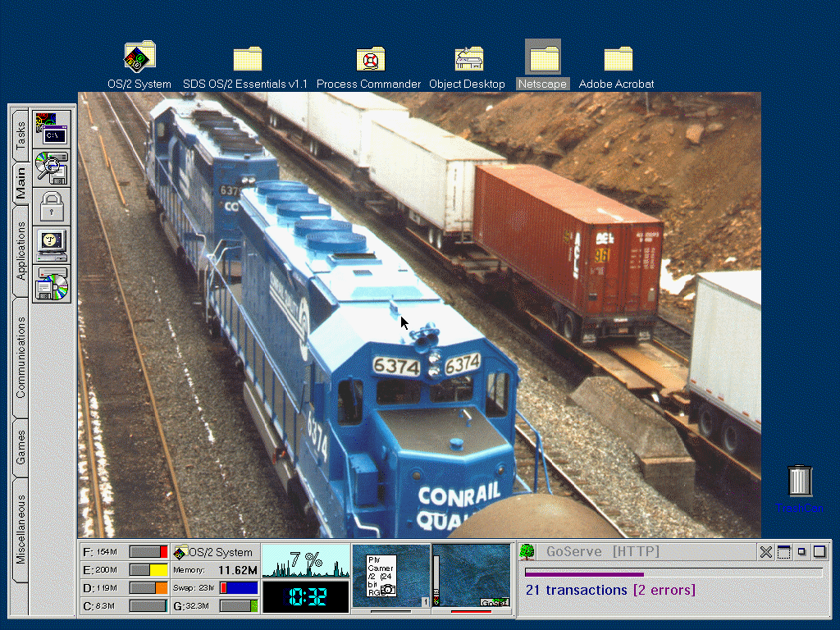Click the C: drive usage bar
This screenshot has height=630, width=840.
click(148, 606)
